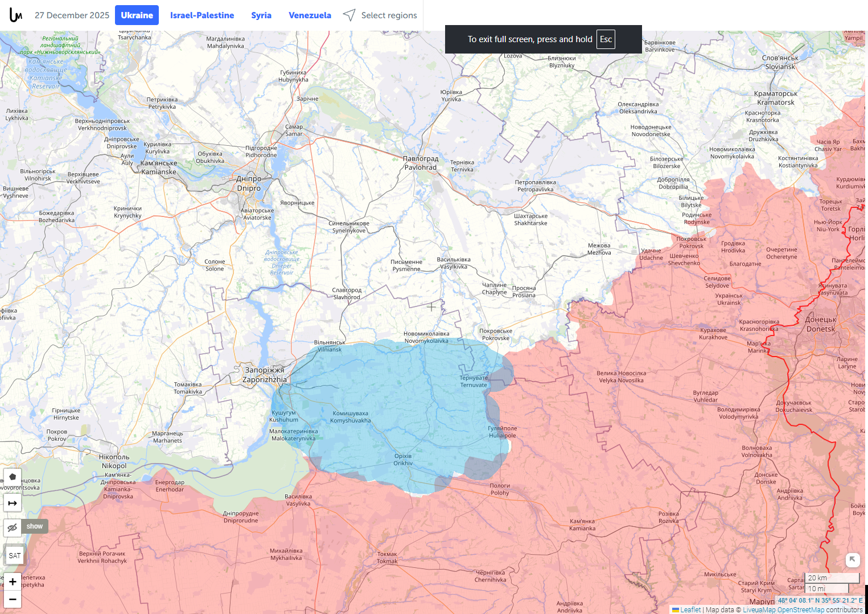Activate the polygon area drawing tool
This screenshot has height=614, width=868.
tap(13, 477)
